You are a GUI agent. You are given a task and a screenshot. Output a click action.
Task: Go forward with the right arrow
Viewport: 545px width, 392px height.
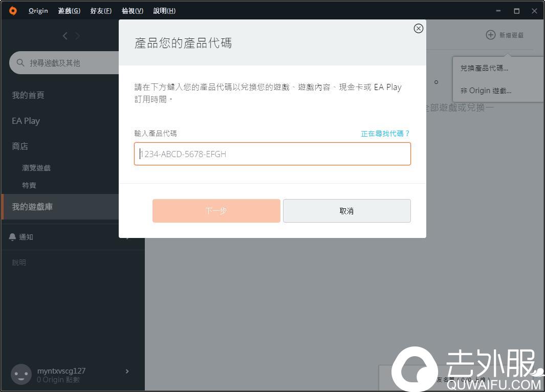pyautogui.click(x=77, y=36)
